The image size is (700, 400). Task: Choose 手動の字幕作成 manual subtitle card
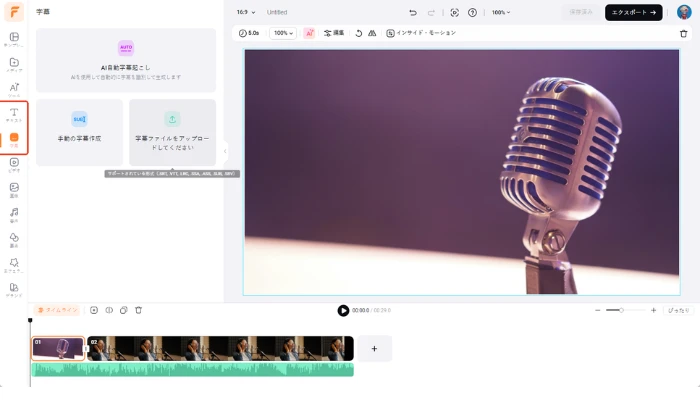[x=79, y=133]
